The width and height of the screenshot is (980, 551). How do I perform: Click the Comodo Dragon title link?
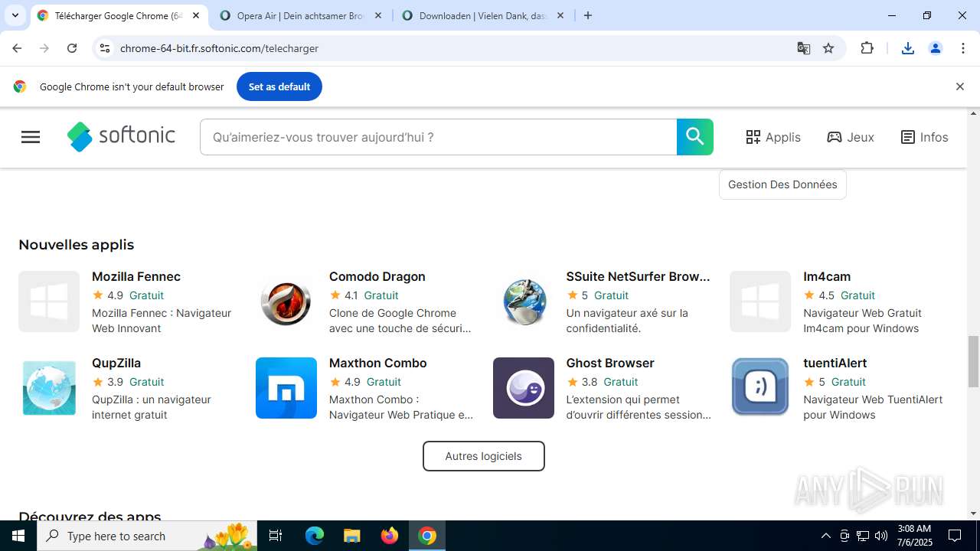(x=377, y=276)
